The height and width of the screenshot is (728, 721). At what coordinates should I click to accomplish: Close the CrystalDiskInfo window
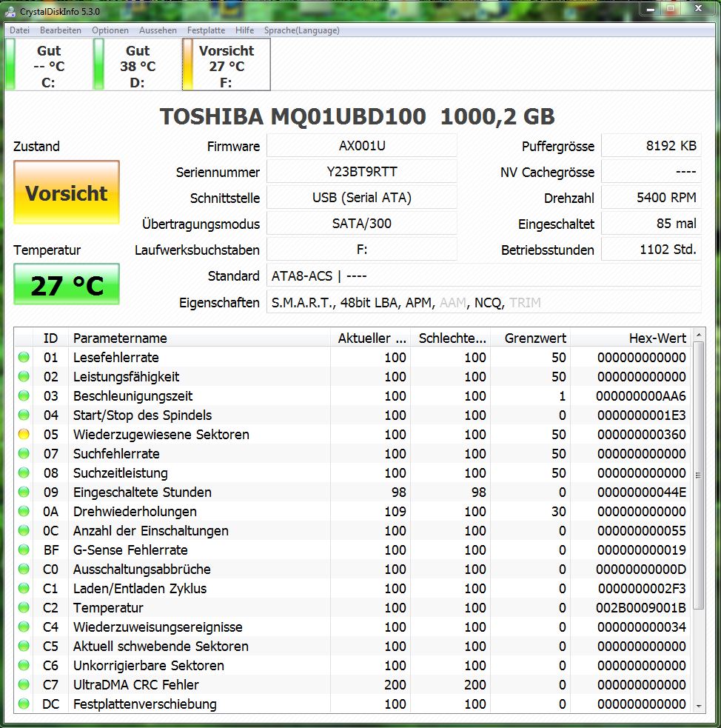(698, 9)
